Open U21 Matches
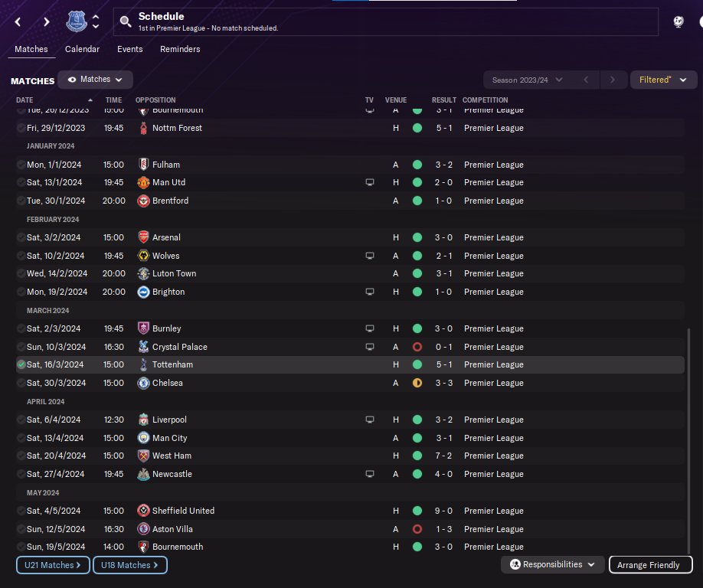The height and width of the screenshot is (588, 703). click(x=53, y=565)
